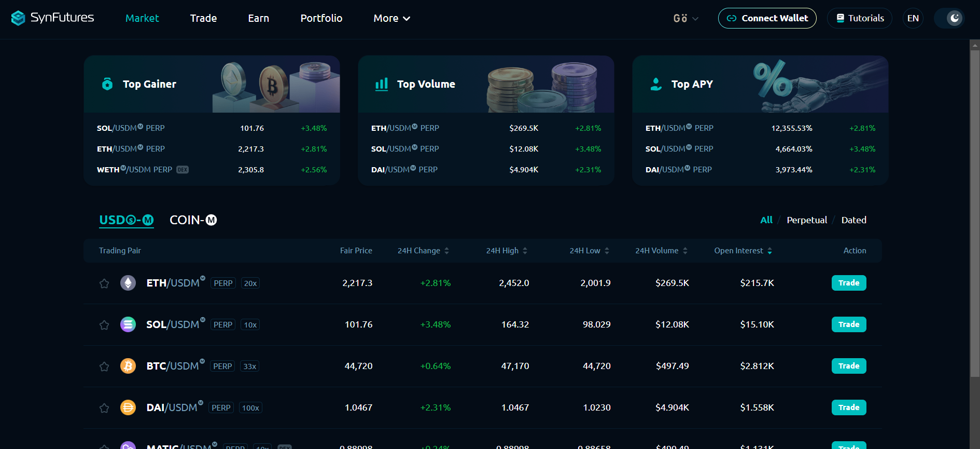Image resolution: width=980 pixels, height=449 pixels.
Task: Sort by 24H Low column
Action: point(590,251)
